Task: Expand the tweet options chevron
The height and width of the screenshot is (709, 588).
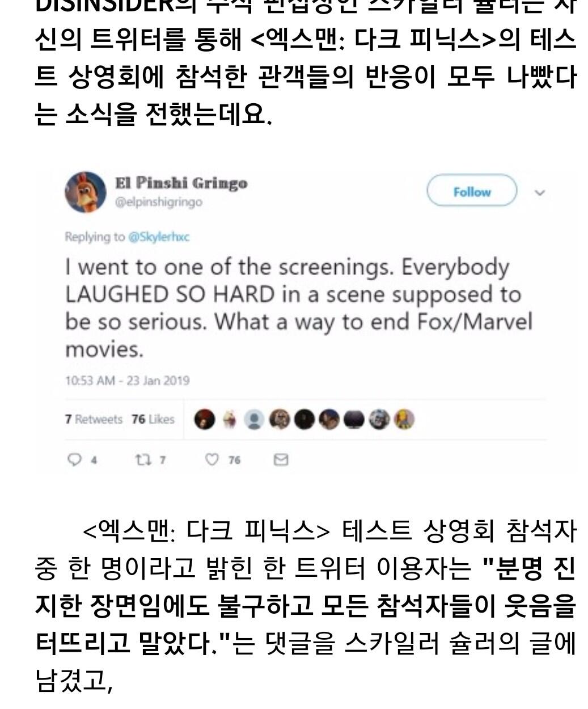Action: (x=540, y=193)
